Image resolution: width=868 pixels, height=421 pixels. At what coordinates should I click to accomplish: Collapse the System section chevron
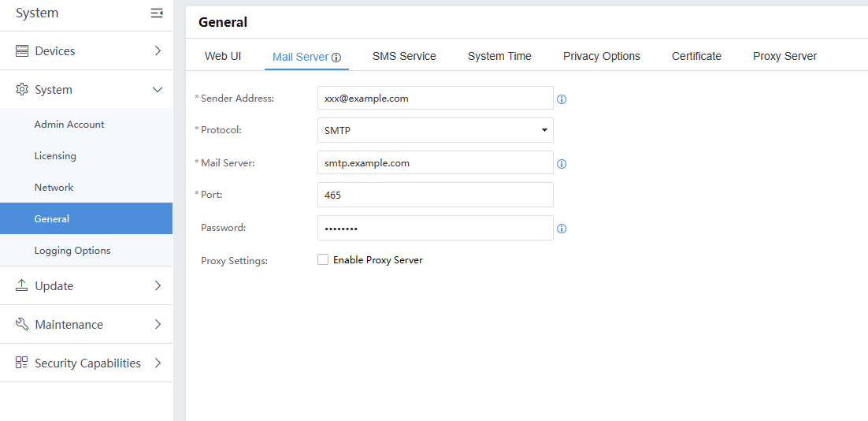tap(158, 90)
